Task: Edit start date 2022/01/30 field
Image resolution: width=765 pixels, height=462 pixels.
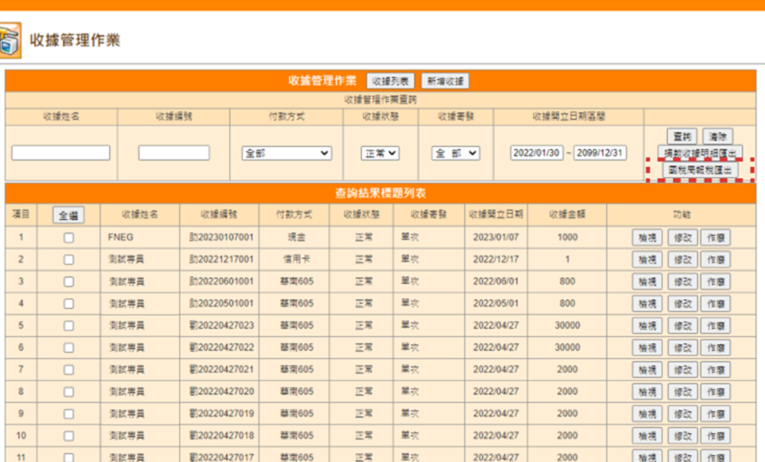Action: point(537,153)
